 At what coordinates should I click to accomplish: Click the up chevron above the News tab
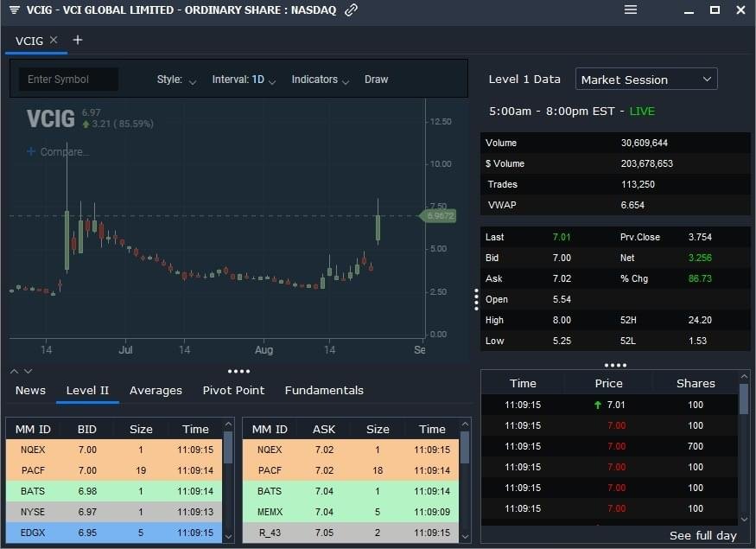pyautogui.click(x=14, y=371)
